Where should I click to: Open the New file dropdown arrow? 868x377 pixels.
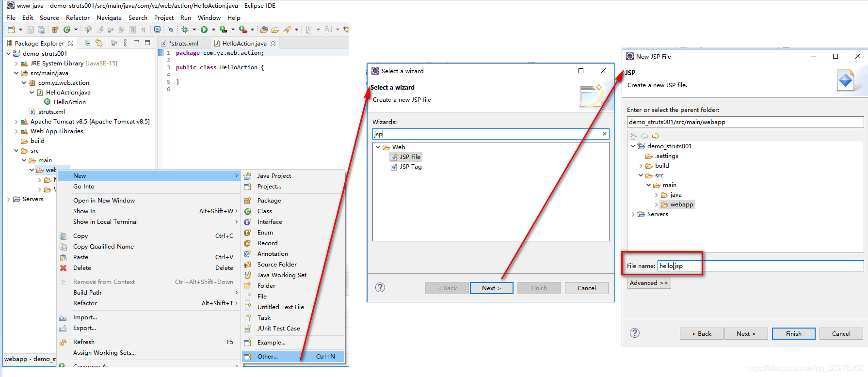[x=20, y=30]
